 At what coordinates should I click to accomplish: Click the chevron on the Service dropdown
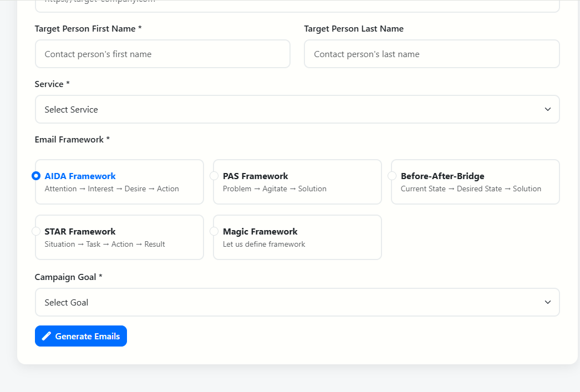point(547,109)
